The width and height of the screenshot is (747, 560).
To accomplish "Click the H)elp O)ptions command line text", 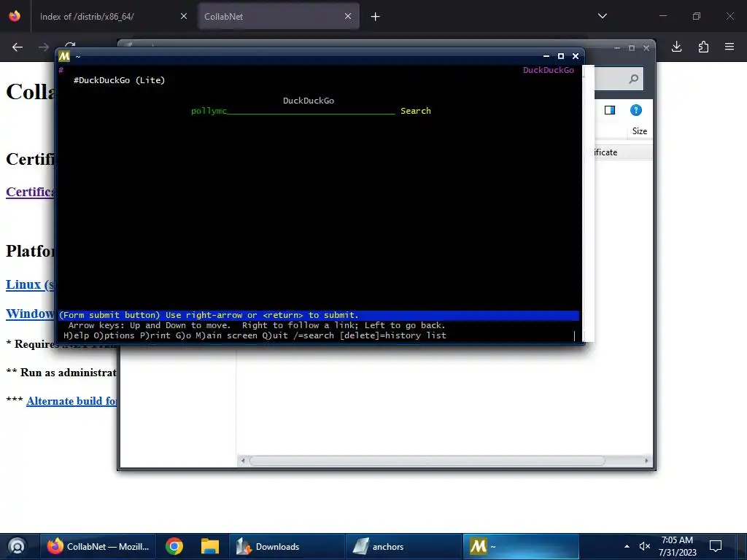I will pos(255,335).
